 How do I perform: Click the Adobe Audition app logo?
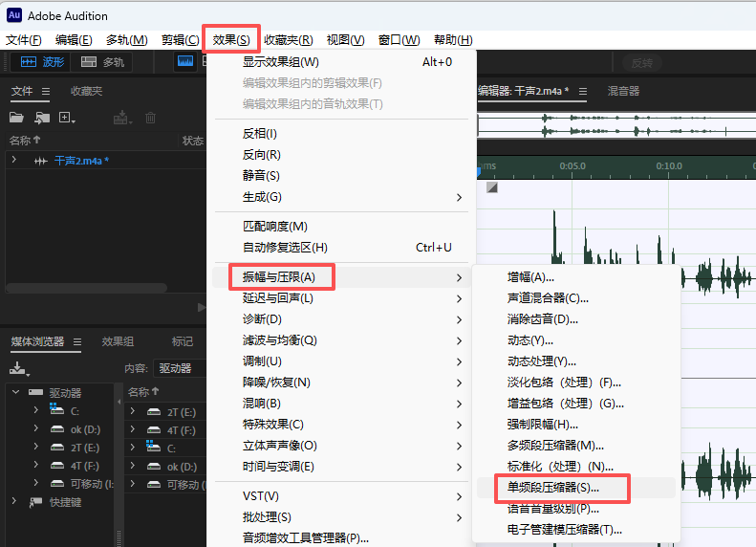(x=14, y=15)
